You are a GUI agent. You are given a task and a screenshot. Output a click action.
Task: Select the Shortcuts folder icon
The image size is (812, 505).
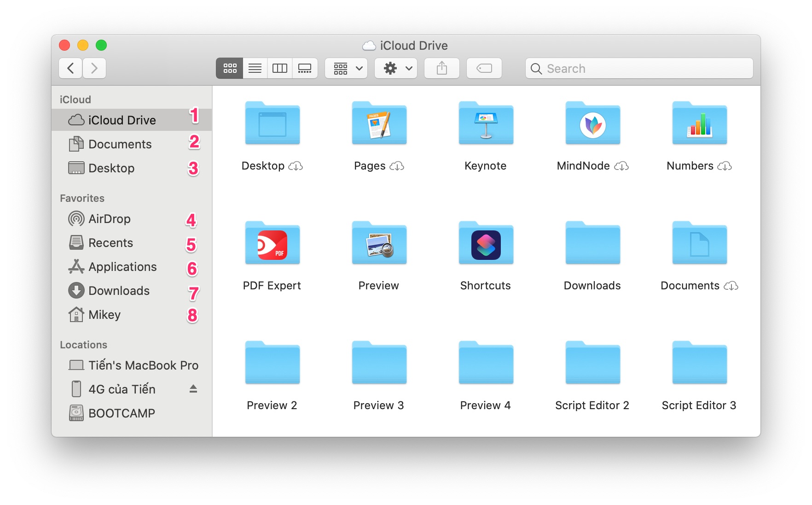[x=486, y=243]
